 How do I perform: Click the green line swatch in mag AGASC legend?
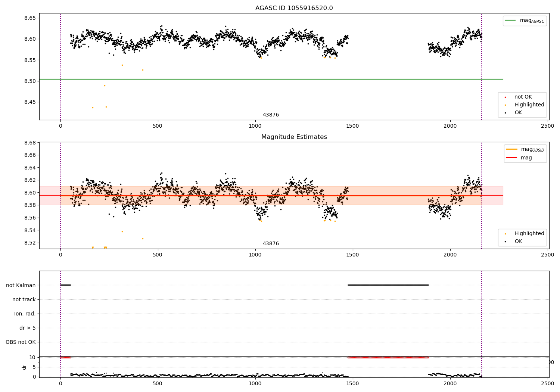(x=510, y=21)
